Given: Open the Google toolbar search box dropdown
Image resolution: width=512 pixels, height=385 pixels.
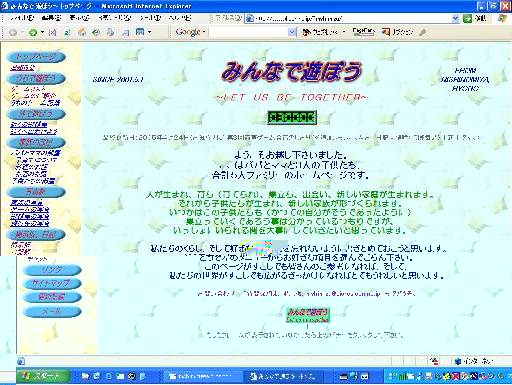Looking at the screenshot, I should 292,32.
